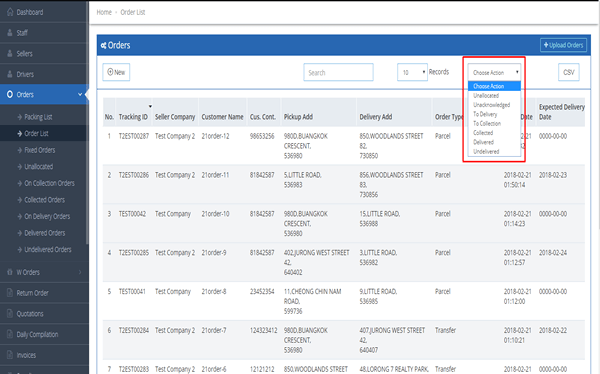Image resolution: width=600 pixels, height=374 pixels.
Task: Collapse the Orders sidebar menu chevron
Action: point(80,94)
